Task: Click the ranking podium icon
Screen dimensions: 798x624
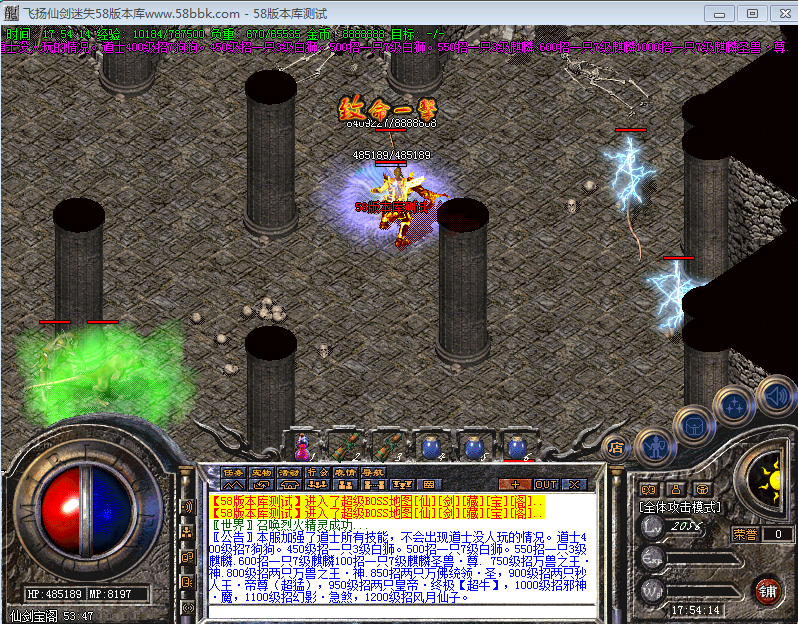Action: (402, 485)
